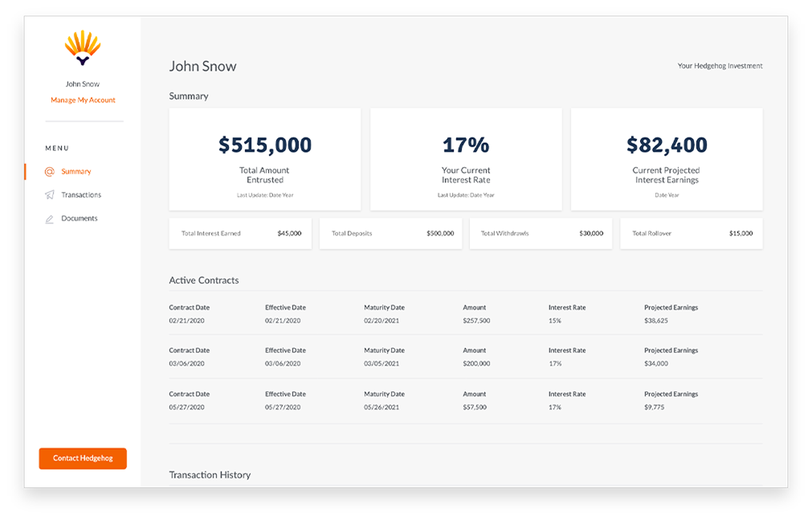Select the Projected Interest Earnings card

tap(666, 159)
